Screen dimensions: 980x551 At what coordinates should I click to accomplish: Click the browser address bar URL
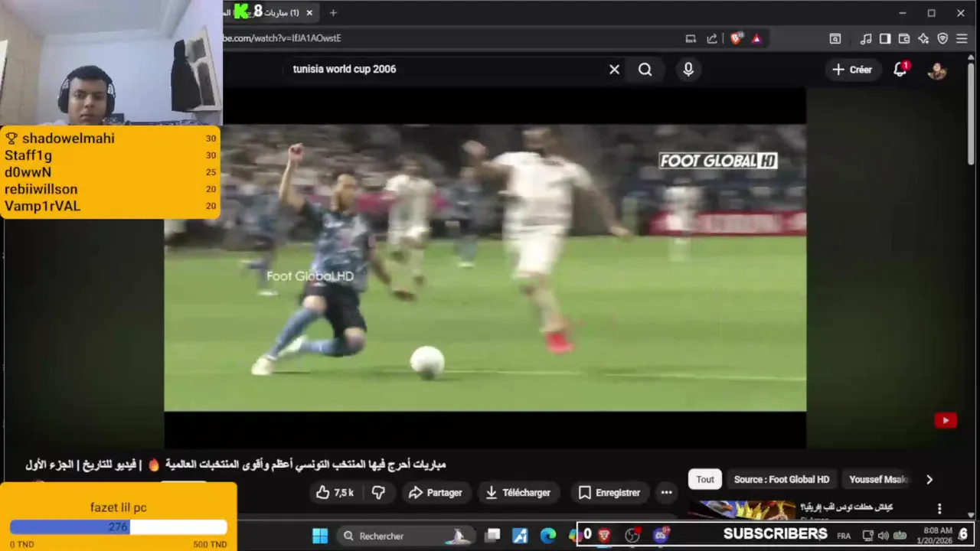pos(282,38)
